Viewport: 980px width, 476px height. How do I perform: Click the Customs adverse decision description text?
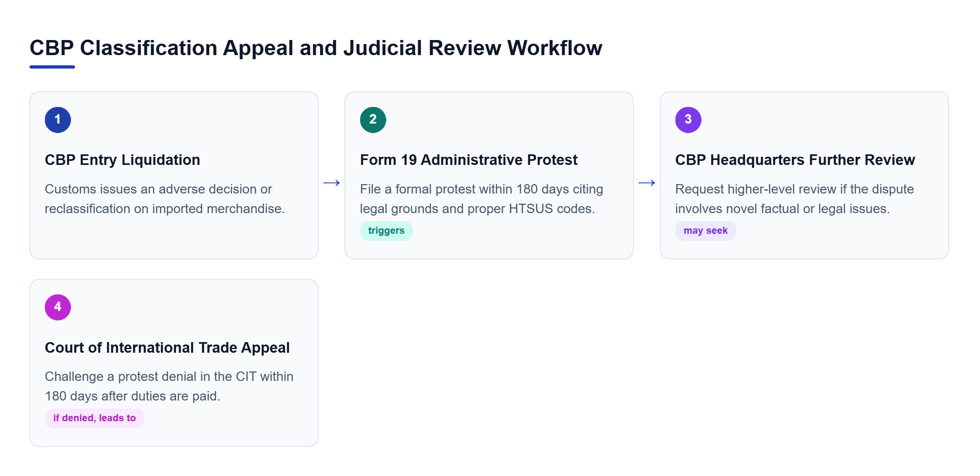pyautogui.click(x=165, y=199)
